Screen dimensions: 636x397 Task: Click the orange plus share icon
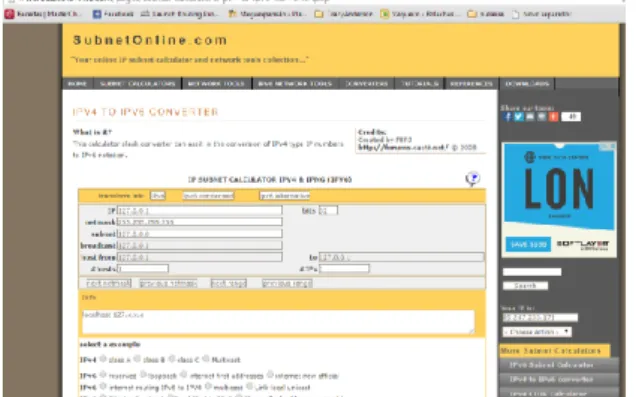point(554,117)
